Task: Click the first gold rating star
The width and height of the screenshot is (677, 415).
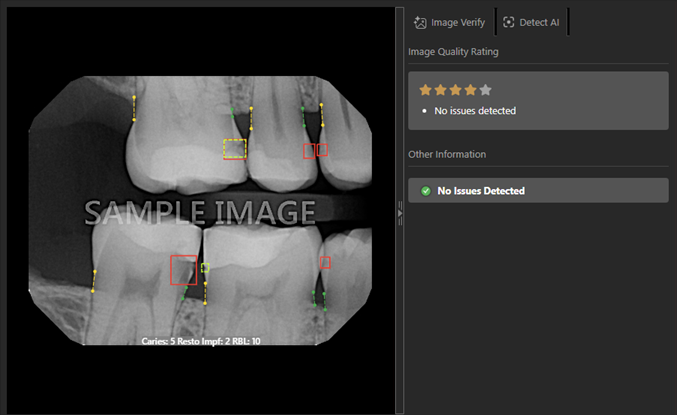Action: pyautogui.click(x=425, y=90)
